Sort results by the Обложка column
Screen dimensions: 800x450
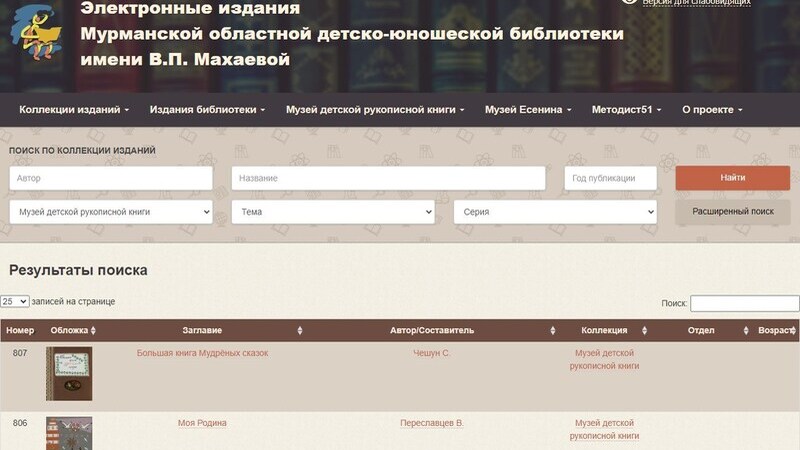click(x=73, y=330)
